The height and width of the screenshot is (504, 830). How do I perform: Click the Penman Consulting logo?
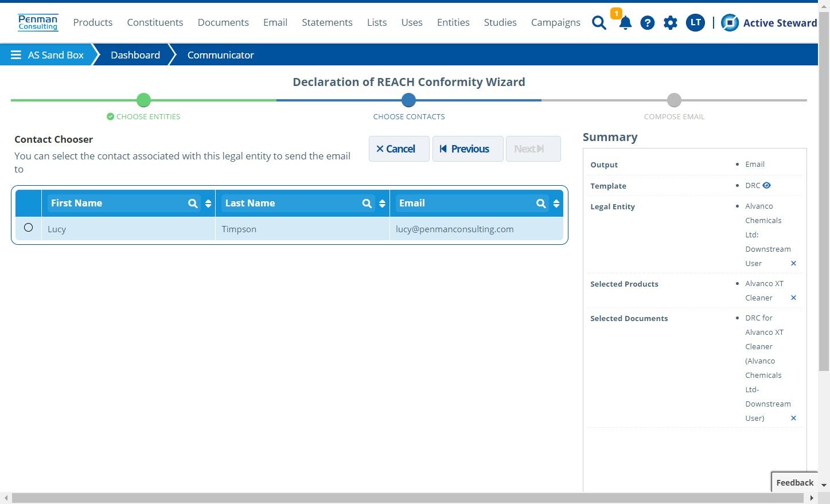pyautogui.click(x=38, y=22)
